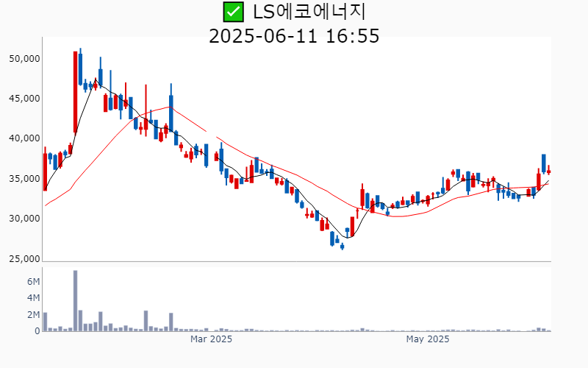Click the May 2025 date label
Image resolution: width=588 pixels, height=368 pixels.
pos(428,339)
